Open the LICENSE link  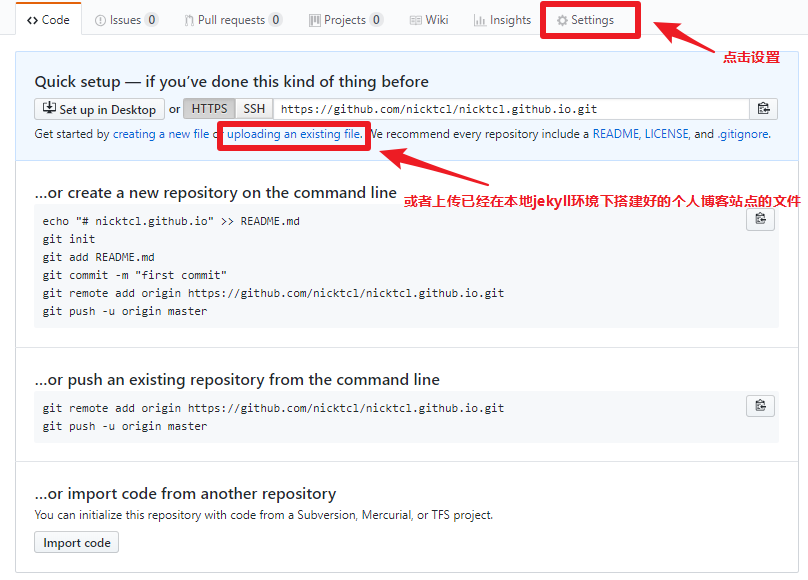[667, 134]
